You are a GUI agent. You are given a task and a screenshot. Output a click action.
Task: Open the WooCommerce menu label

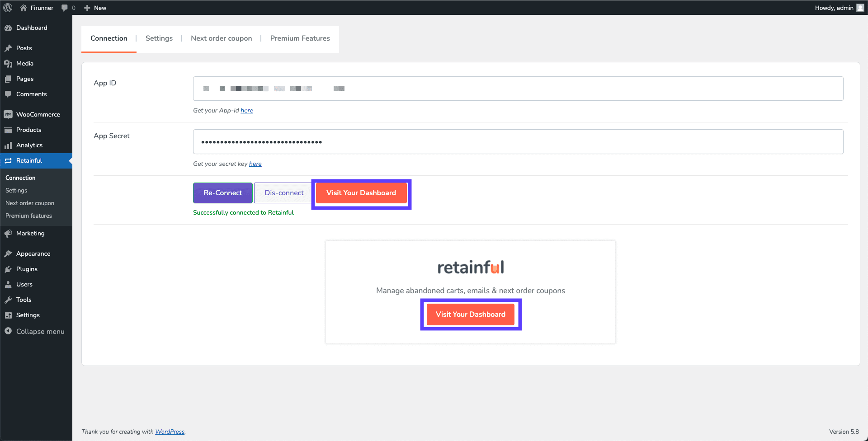pos(38,114)
